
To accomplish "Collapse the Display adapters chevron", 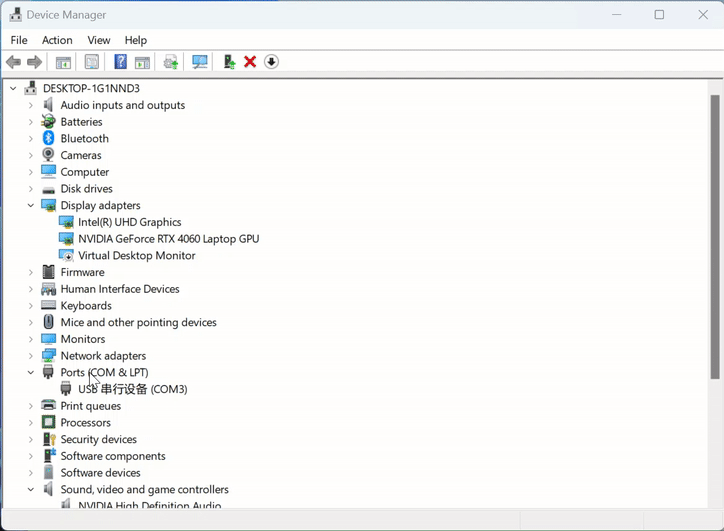I will [30, 205].
